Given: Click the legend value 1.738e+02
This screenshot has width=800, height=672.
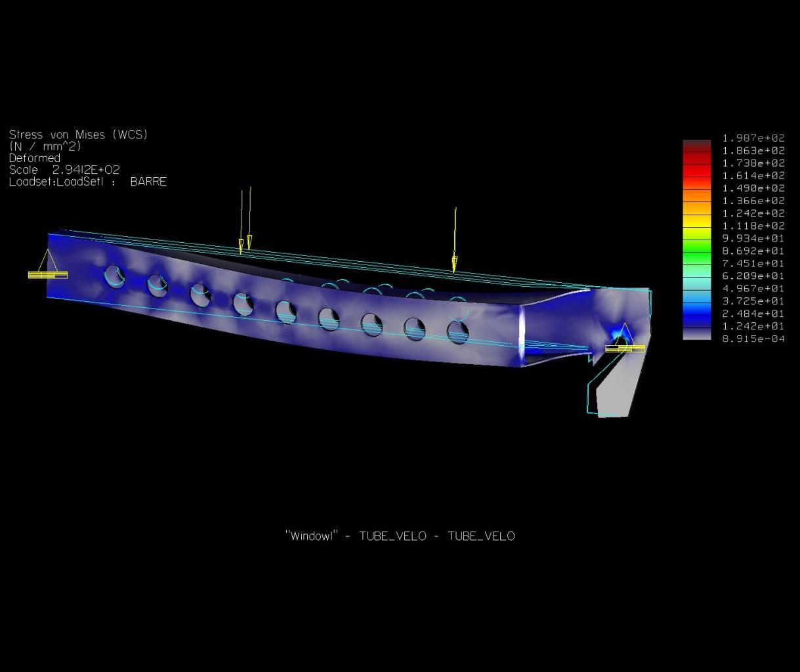Looking at the screenshot, I should click(753, 163).
